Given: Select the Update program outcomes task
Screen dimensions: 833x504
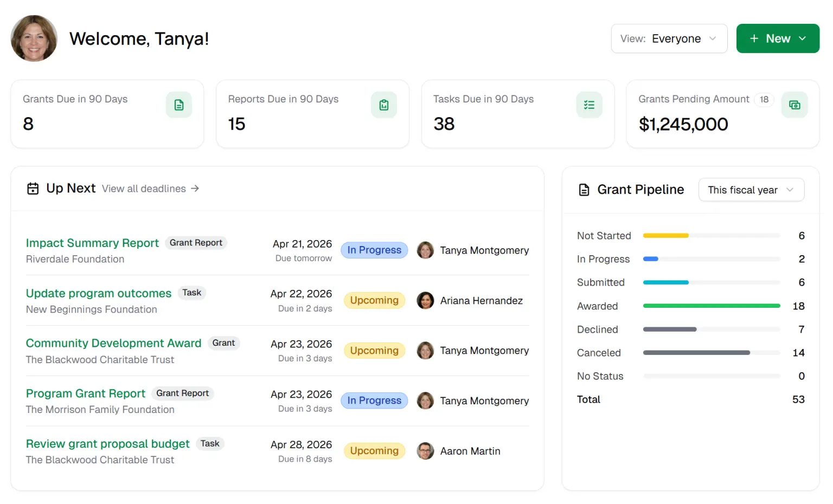Looking at the screenshot, I should [x=98, y=293].
